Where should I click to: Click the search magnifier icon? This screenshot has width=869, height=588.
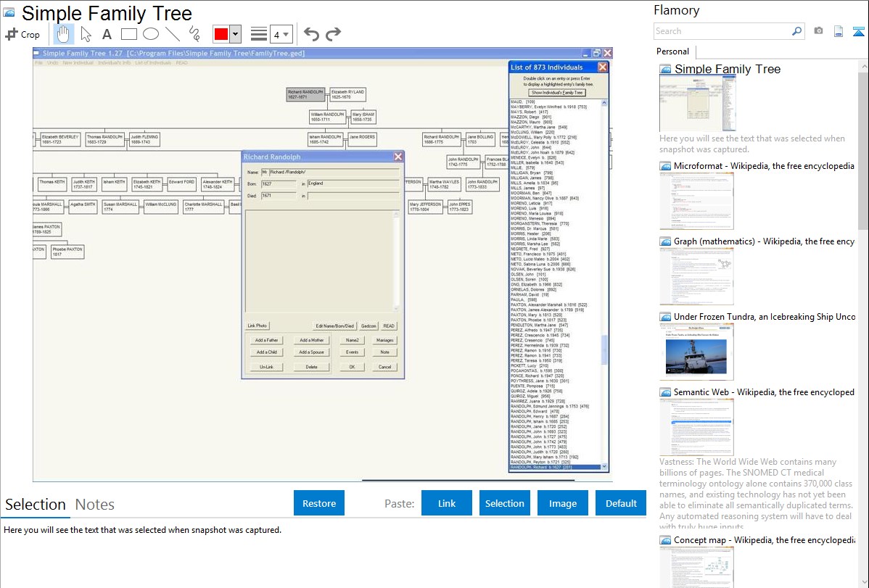click(796, 31)
